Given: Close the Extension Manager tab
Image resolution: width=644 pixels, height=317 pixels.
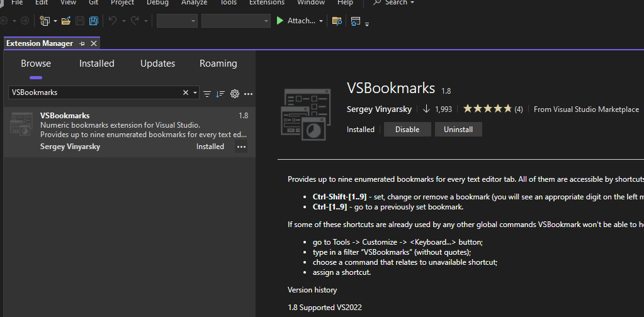Looking at the screenshot, I should pos(94,43).
